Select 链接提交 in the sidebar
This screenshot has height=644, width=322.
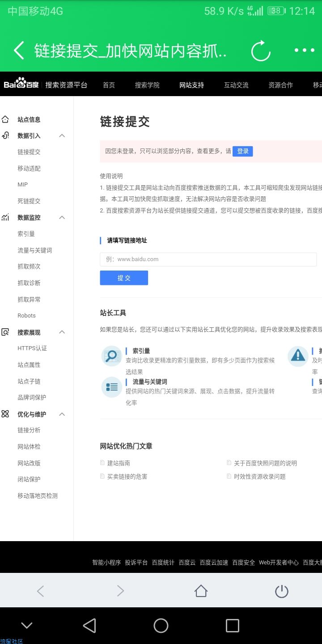[29, 152]
